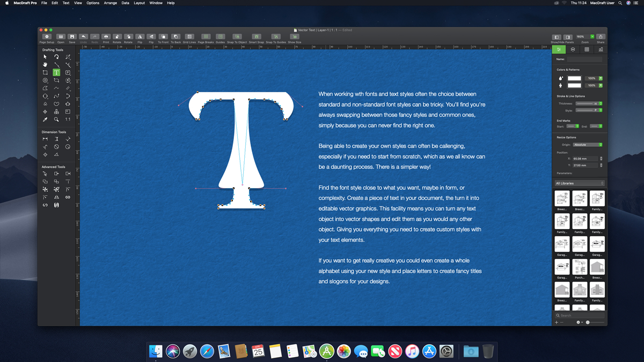
Task: Click the Print toolbar icon
Action: pos(106,37)
